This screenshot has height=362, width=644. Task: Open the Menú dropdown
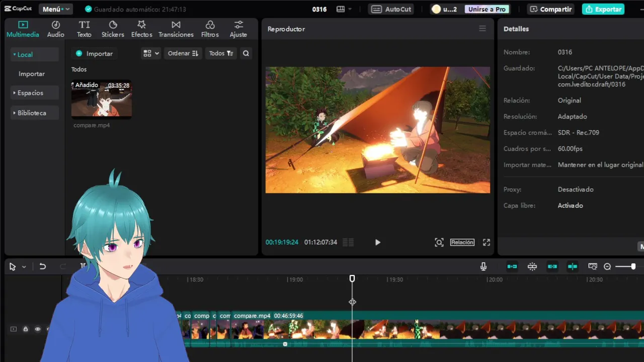[56, 9]
